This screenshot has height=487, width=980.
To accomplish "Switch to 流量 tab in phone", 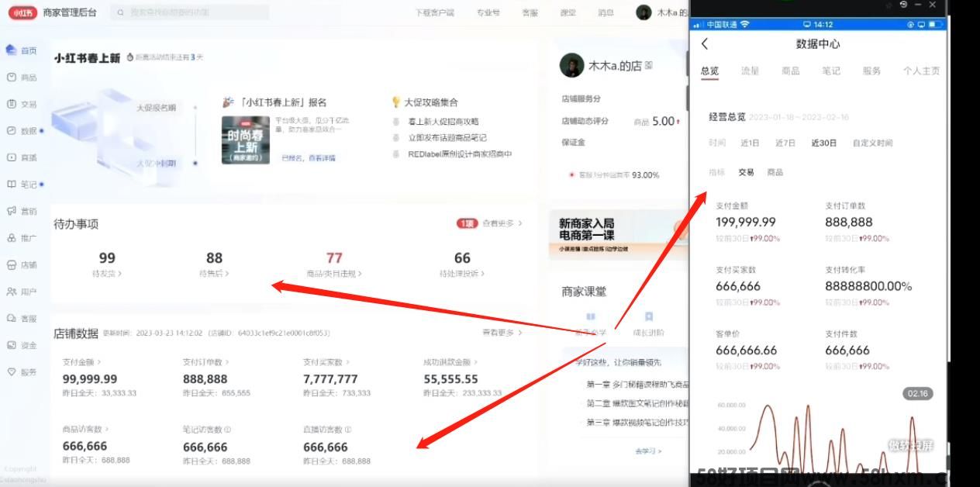I will pyautogui.click(x=750, y=71).
